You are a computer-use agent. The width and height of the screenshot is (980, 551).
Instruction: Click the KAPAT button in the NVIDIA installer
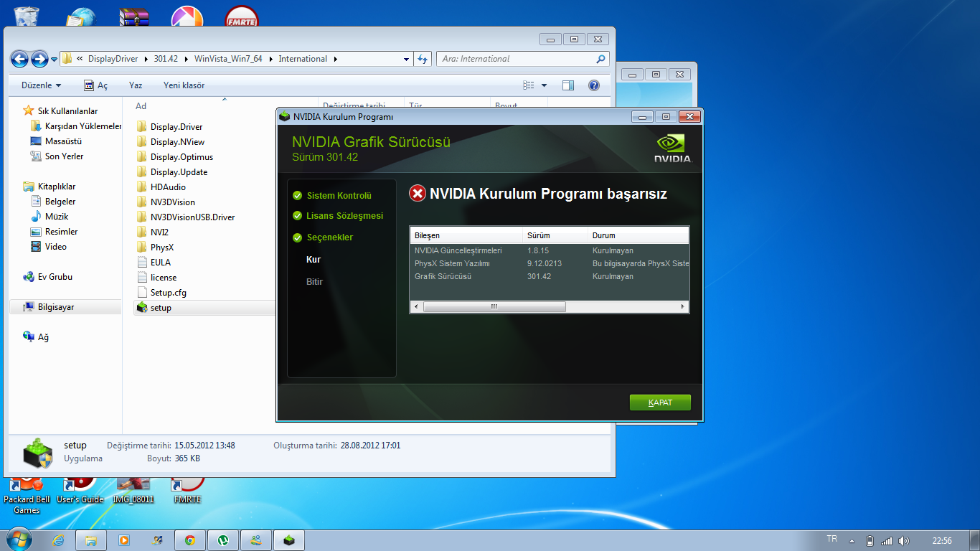tap(660, 402)
